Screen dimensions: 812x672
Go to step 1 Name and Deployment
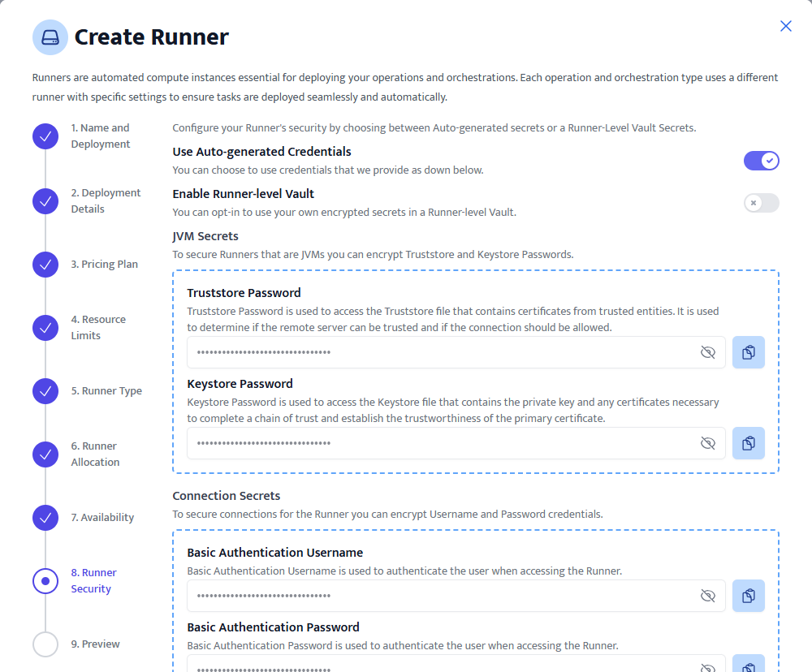tap(45, 136)
